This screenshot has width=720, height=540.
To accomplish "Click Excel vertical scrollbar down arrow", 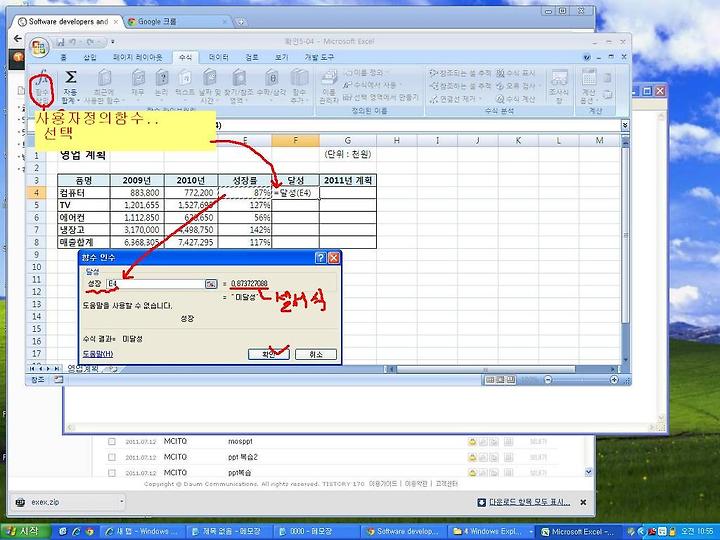I will [x=625, y=360].
